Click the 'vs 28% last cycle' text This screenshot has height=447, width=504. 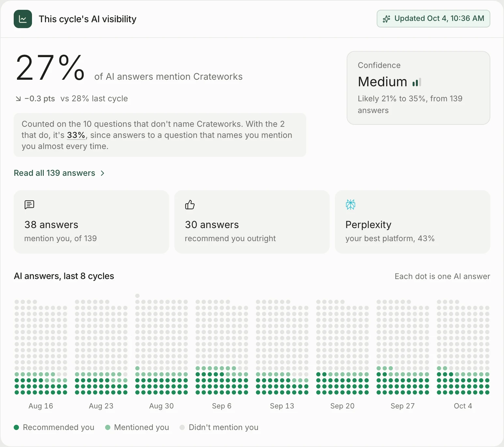(x=94, y=99)
